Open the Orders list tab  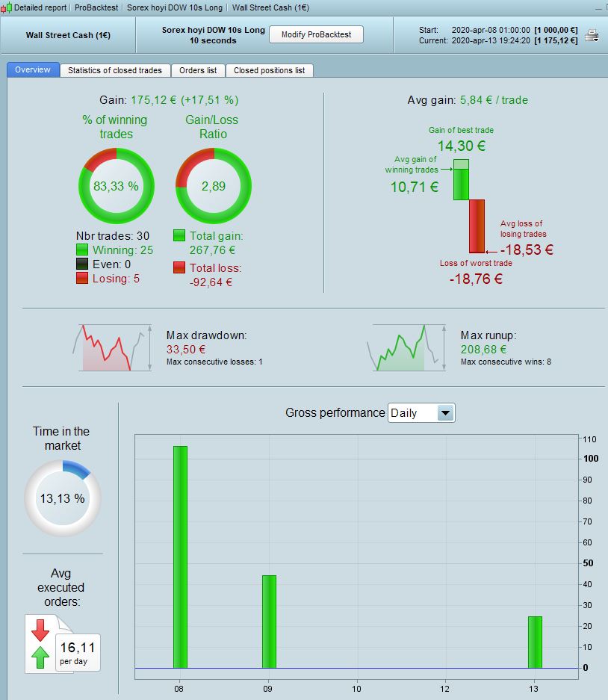(x=198, y=70)
